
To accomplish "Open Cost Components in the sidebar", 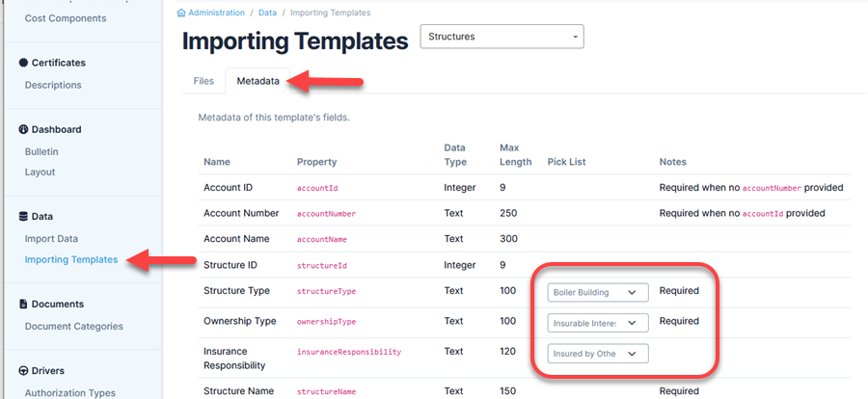I will point(66,18).
